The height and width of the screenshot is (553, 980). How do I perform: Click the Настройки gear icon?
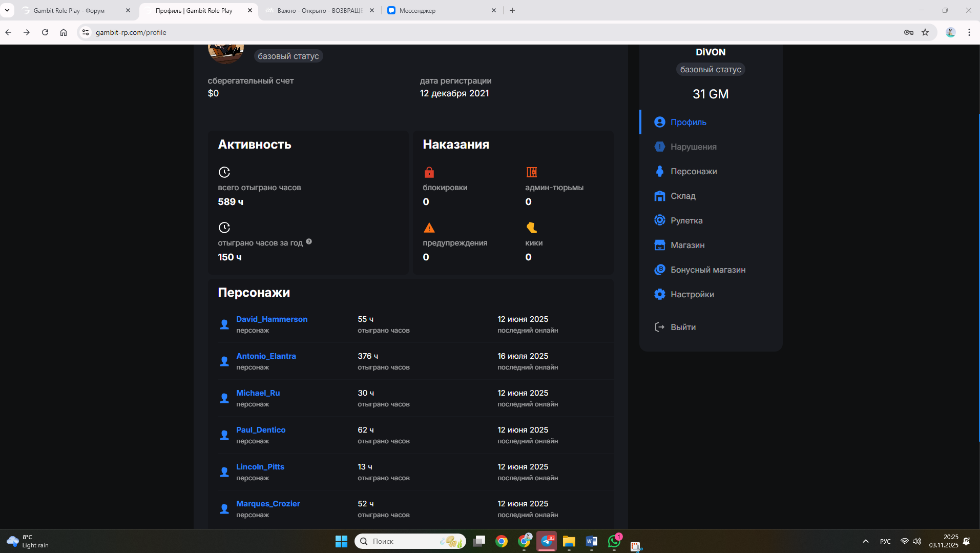(x=659, y=294)
